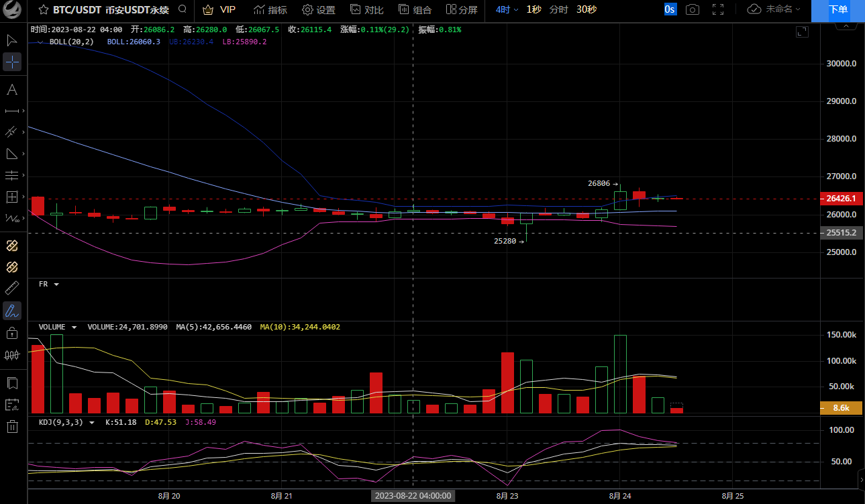Screen dimensions: 865x504
Task: Search trading pairs with the magnifier icon
Action: pos(183,9)
